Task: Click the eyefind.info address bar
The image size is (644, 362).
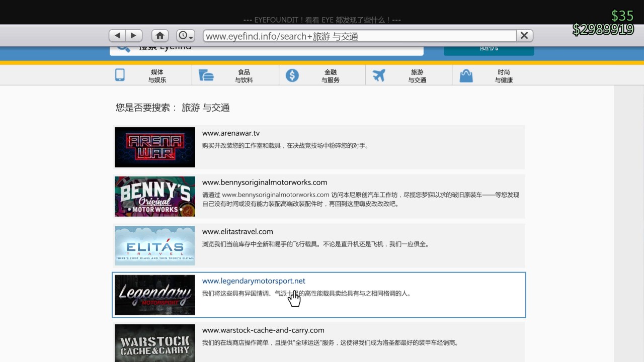Action: pyautogui.click(x=360, y=36)
